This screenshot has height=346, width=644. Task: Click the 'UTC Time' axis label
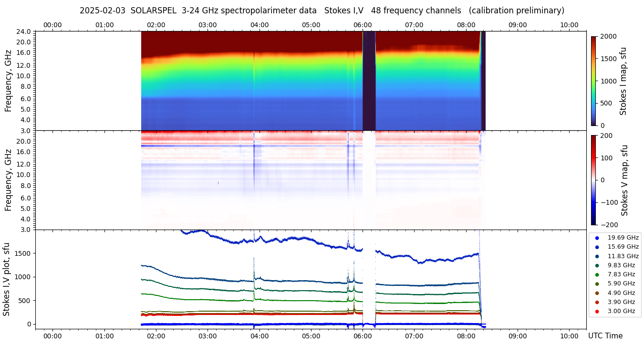[x=605, y=336]
